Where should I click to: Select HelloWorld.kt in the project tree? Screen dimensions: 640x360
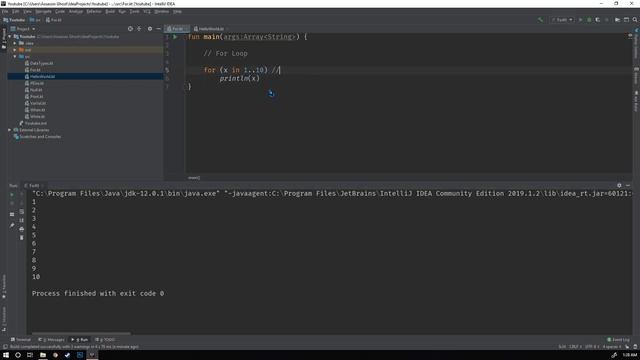42,76
